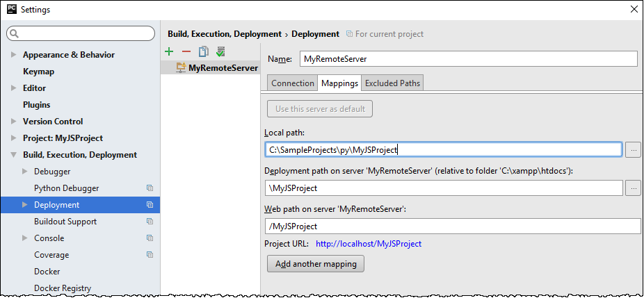This screenshot has height=298, width=644.
Task: Open Keymap settings page
Action: coord(39,72)
